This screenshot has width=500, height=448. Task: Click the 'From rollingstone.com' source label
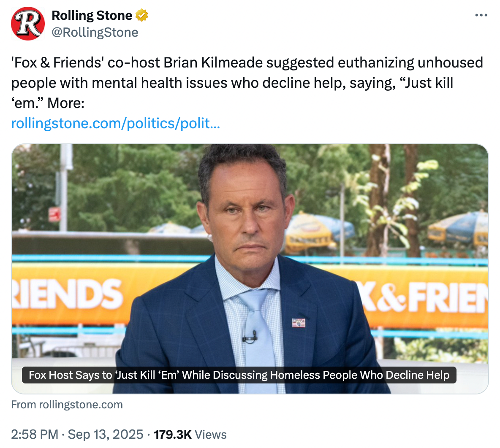point(67,405)
